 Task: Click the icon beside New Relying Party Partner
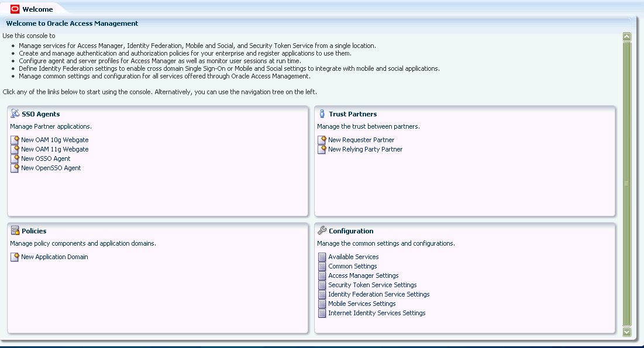(x=322, y=149)
